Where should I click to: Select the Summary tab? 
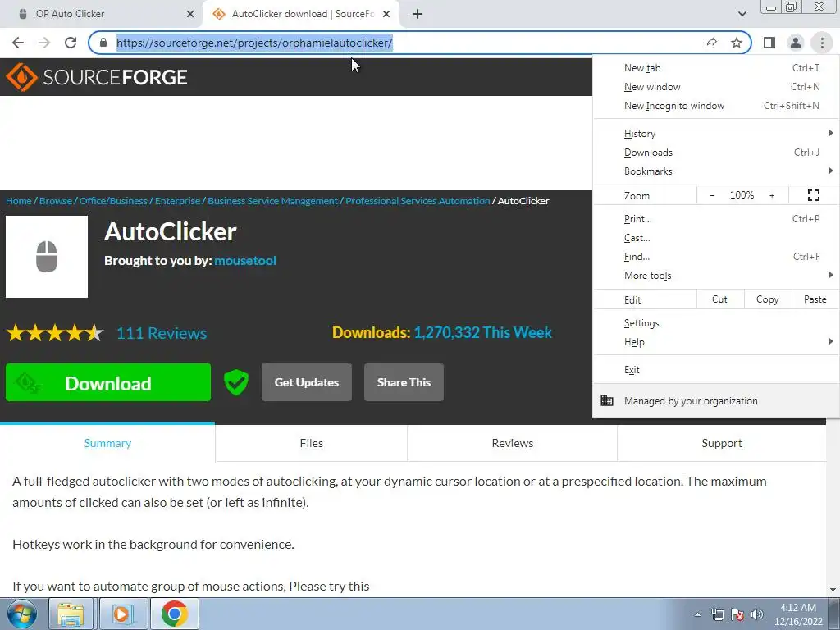tap(107, 443)
